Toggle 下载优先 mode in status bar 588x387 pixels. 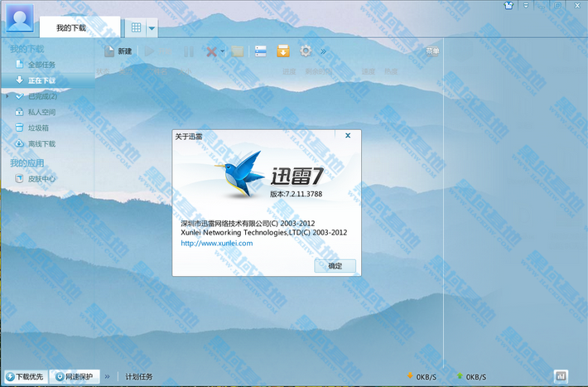(x=26, y=376)
